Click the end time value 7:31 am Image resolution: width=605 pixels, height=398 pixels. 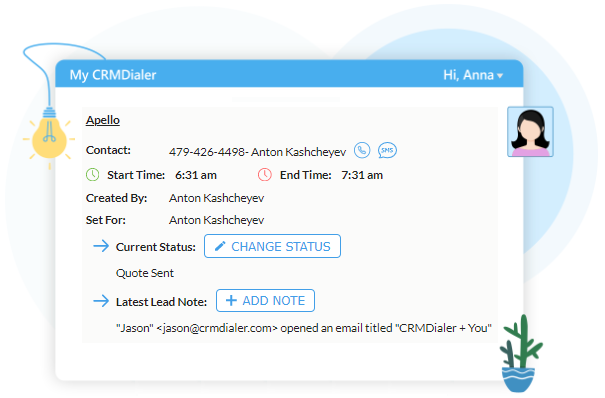tap(362, 175)
